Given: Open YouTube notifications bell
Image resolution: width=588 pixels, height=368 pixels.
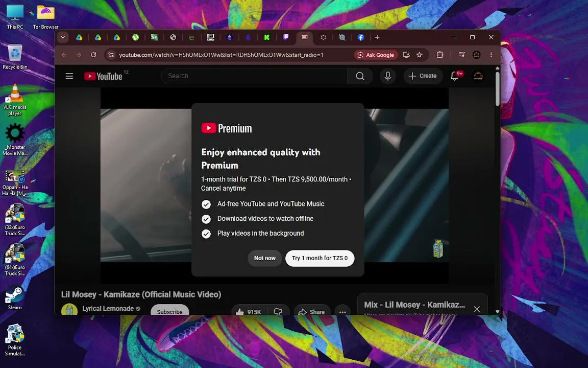Looking at the screenshot, I should tap(455, 76).
